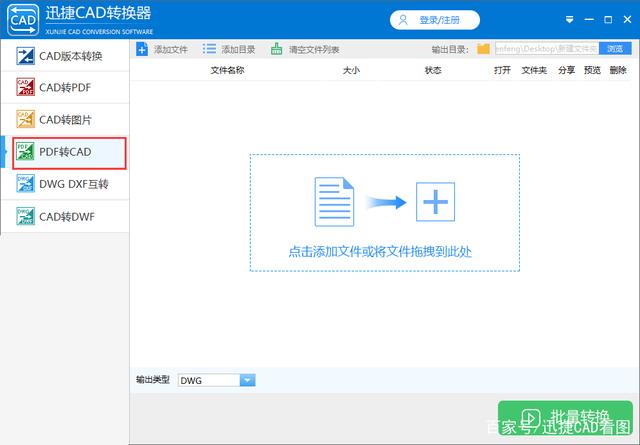This screenshot has width=640, height=445.
Task: Click the document icon in the drop zone
Action: point(334,202)
